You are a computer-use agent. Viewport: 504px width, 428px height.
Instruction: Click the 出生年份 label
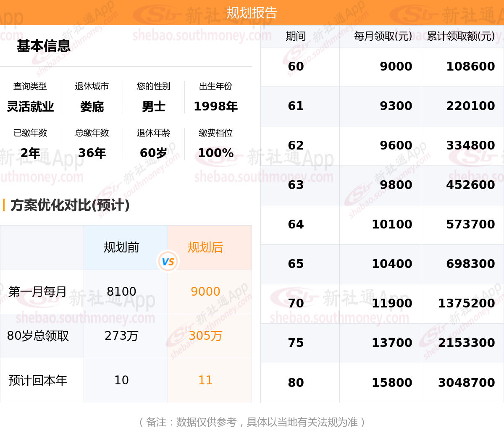pos(216,86)
